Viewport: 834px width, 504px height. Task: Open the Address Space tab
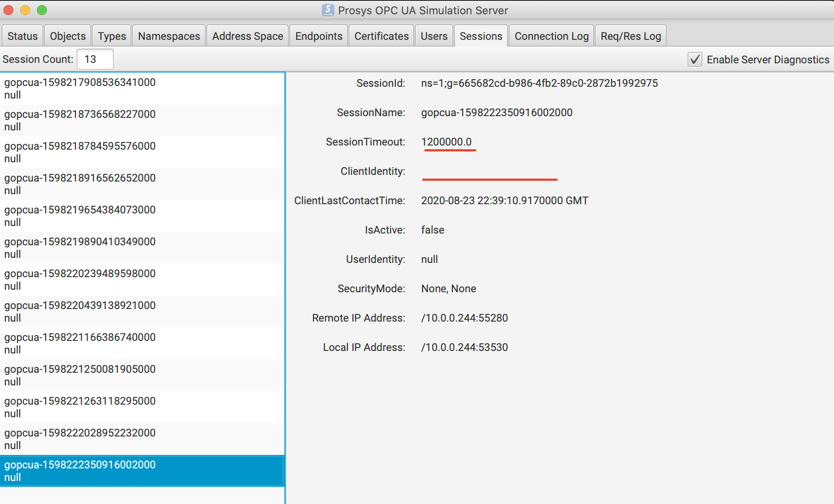pyautogui.click(x=248, y=36)
